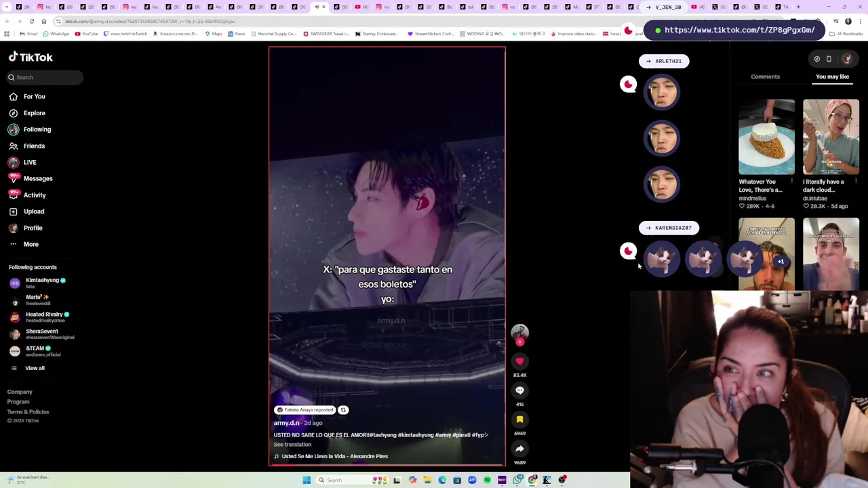Open the I literally have a dark cloud thumbnail
Image resolution: width=868 pixels, height=488 pixels.
831,137
